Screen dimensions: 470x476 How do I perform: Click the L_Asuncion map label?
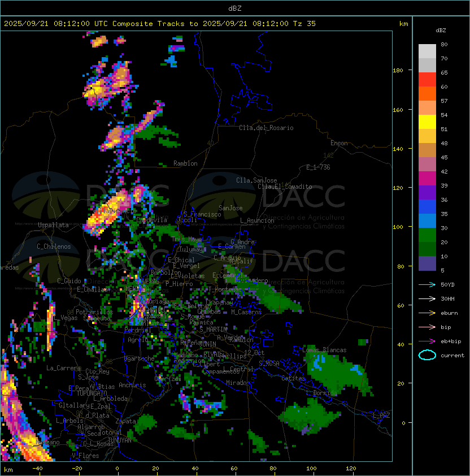(257, 220)
